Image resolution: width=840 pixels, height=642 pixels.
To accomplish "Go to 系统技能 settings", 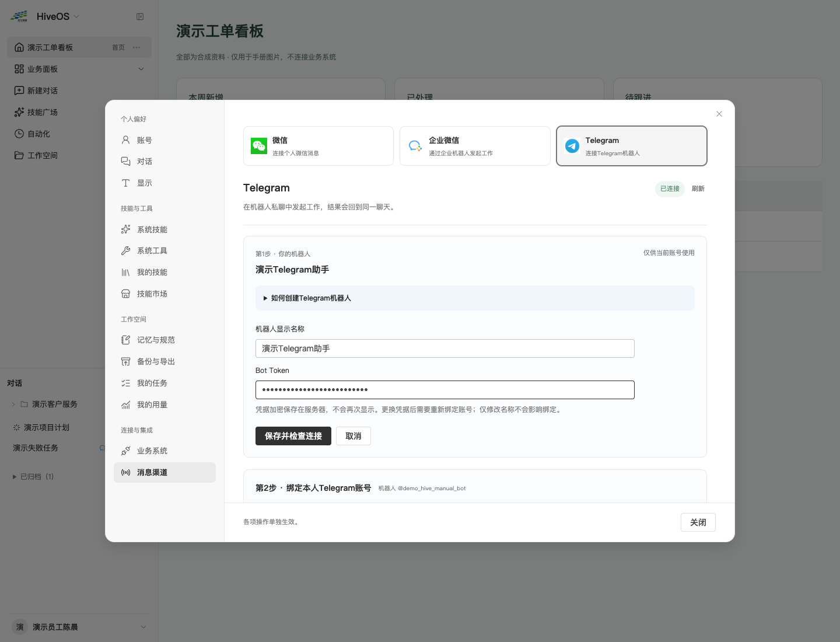I will click(164, 229).
